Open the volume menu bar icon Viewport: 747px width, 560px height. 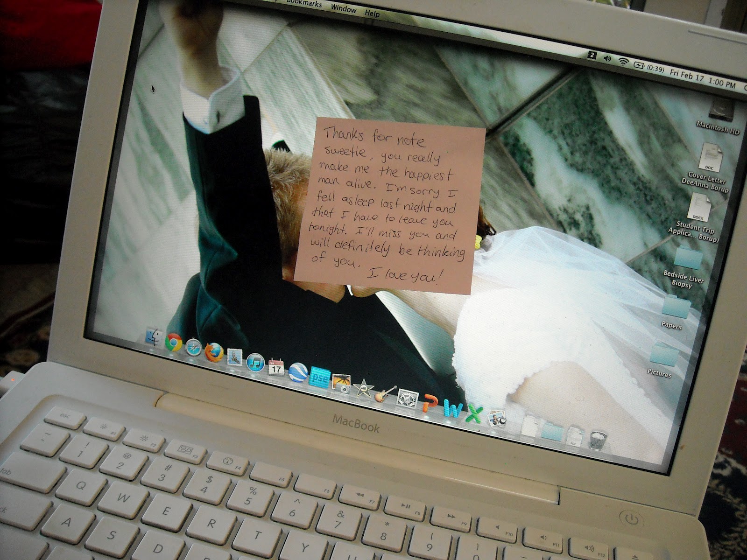607,58
